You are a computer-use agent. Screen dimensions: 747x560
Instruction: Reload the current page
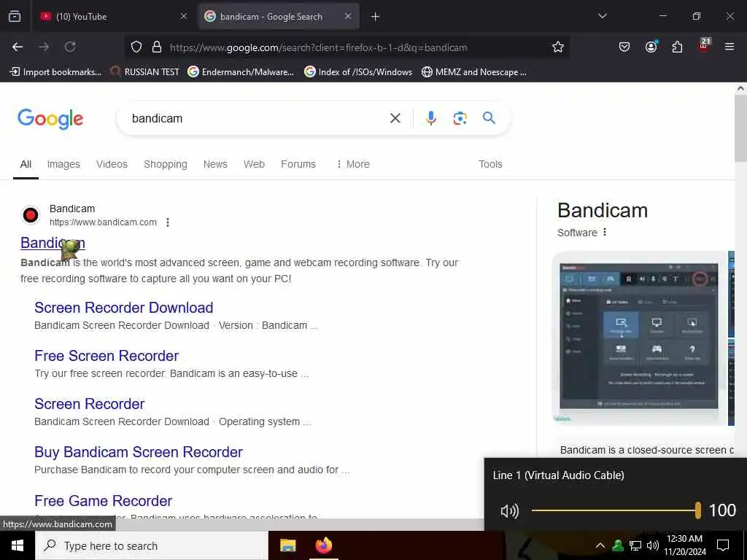coord(70,47)
